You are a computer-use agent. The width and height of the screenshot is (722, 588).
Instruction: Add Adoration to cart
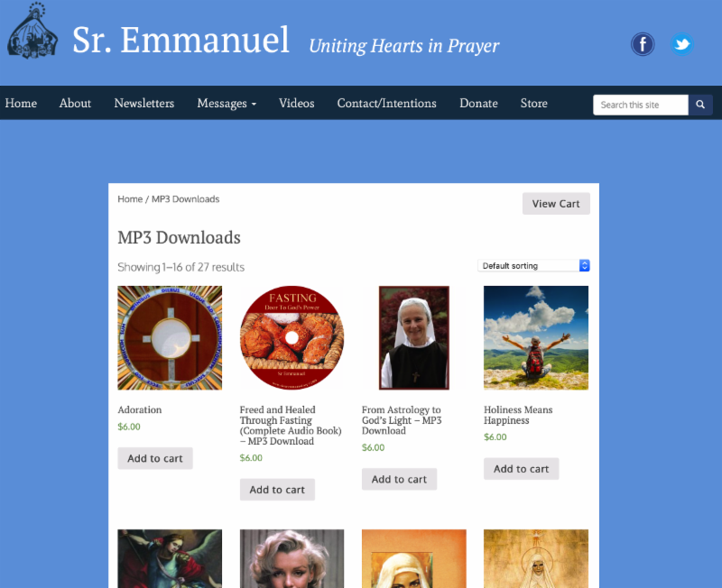[155, 458]
